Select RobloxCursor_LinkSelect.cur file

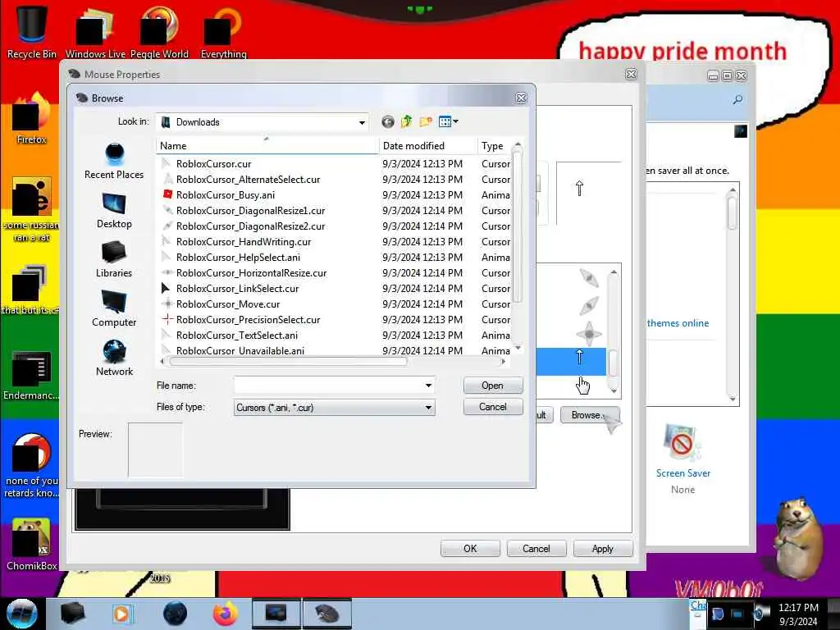[x=237, y=288]
